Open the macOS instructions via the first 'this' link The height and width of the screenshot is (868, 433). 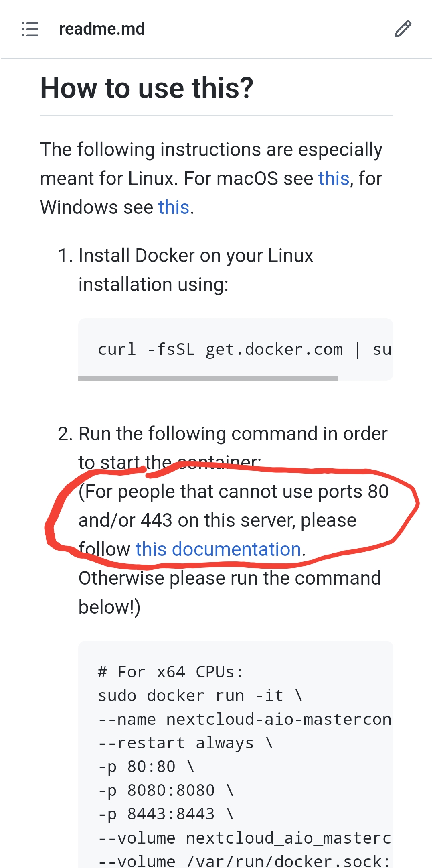point(333,178)
